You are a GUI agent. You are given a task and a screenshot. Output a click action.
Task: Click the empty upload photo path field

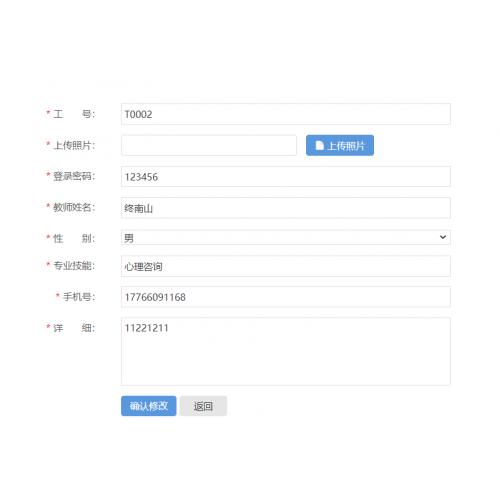[x=209, y=145]
